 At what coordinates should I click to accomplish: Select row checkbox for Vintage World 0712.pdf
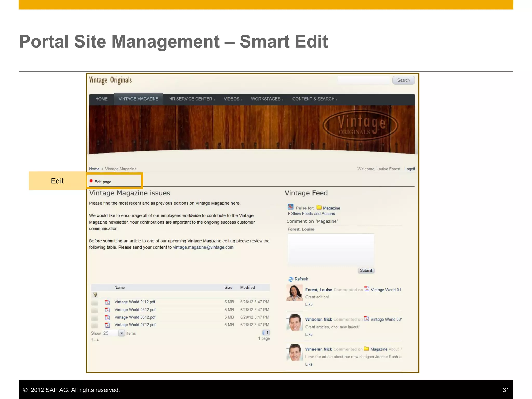tap(95, 326)
